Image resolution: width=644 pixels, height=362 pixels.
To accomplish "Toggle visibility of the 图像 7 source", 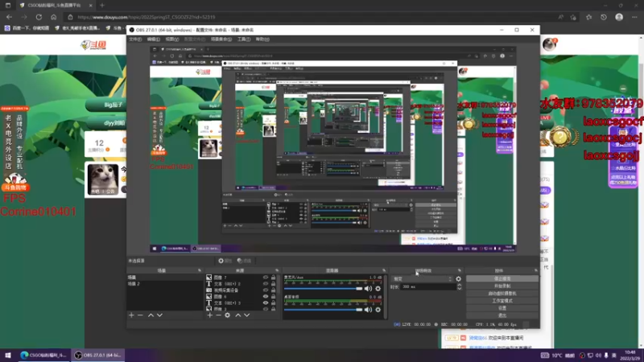I will 266,278.
